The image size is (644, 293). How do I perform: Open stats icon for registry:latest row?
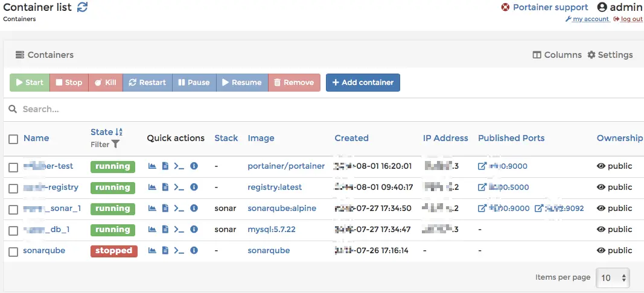[x=152, y=187]
